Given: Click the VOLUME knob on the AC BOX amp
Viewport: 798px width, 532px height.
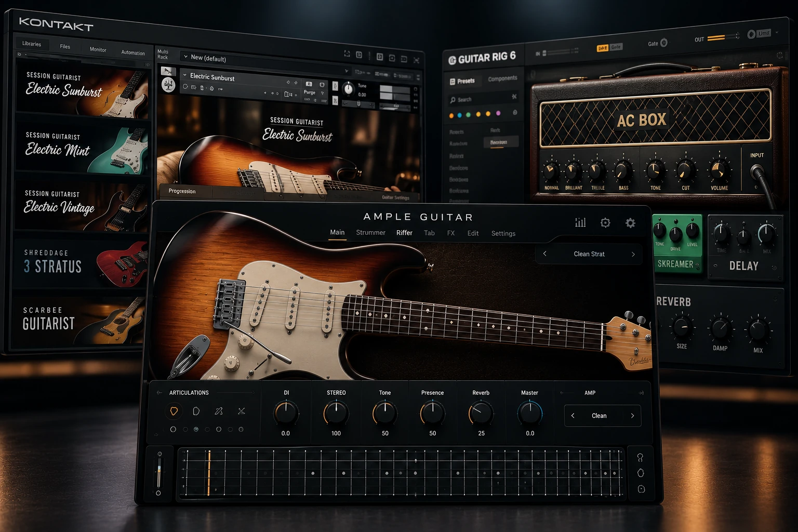Looking at the screenshot, I should point(719,170).
